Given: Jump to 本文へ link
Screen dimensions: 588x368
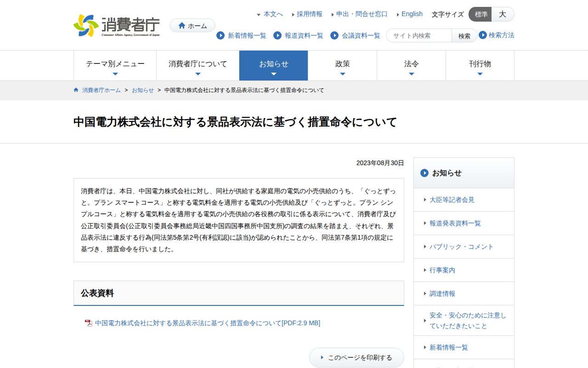Looking at the screenshot, I should click(x=273, y=14).
